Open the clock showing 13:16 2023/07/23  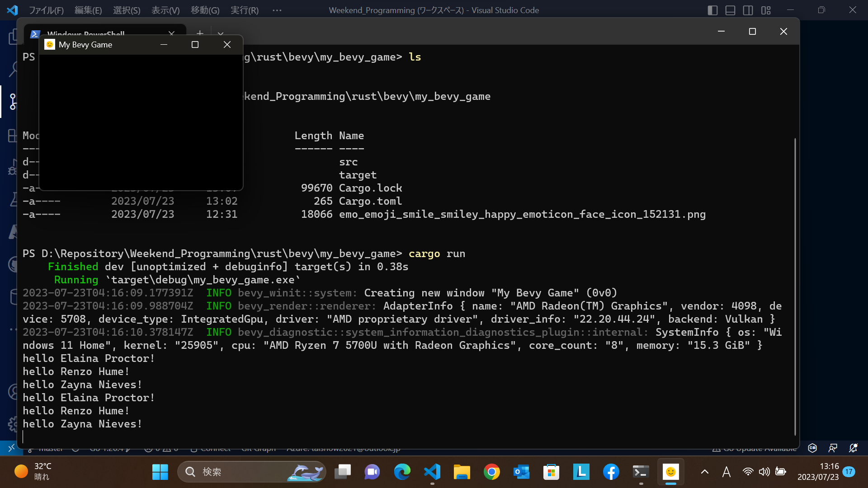pos(818,471)
